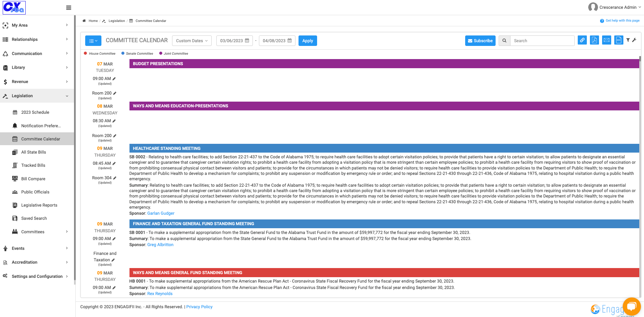Edit Room 200 for 08 MAR
This screenshot has height=317, width=644.
pos(115,136)
